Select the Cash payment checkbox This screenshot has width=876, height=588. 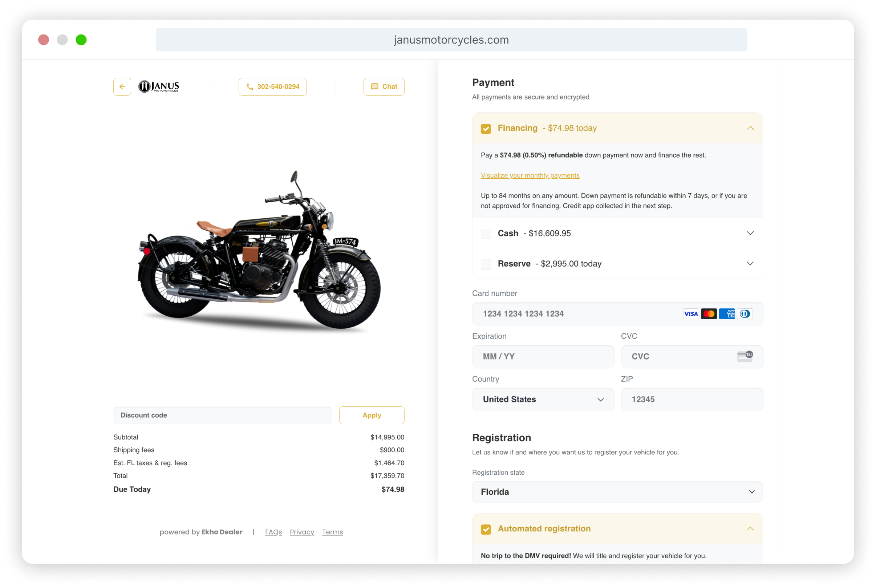click(x=486, y=234)
